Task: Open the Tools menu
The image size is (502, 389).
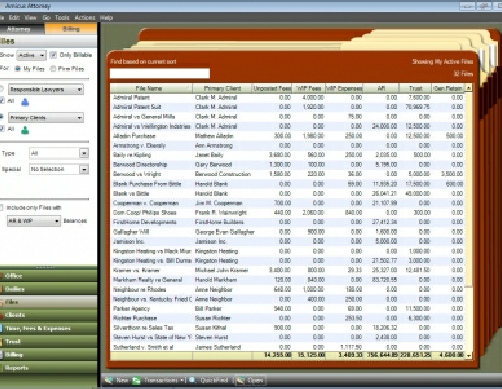Action: (62, 18)
